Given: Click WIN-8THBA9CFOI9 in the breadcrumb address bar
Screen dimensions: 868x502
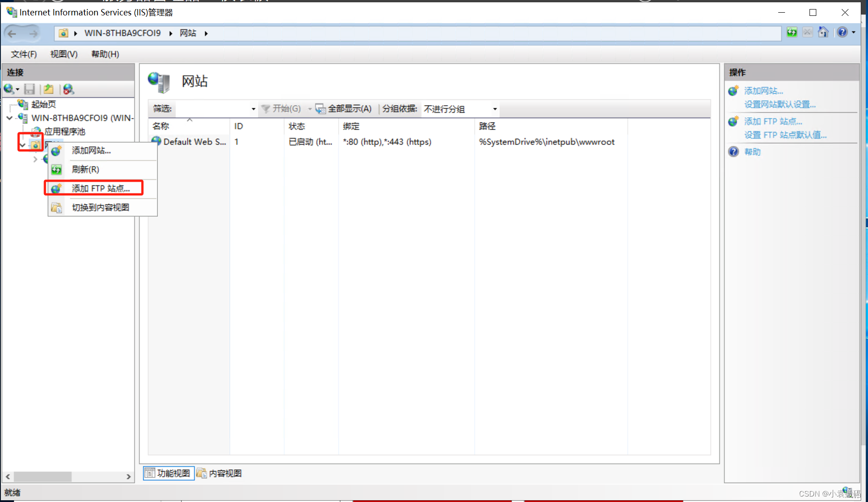Looking at the screenshot, I should coord(122,33).
